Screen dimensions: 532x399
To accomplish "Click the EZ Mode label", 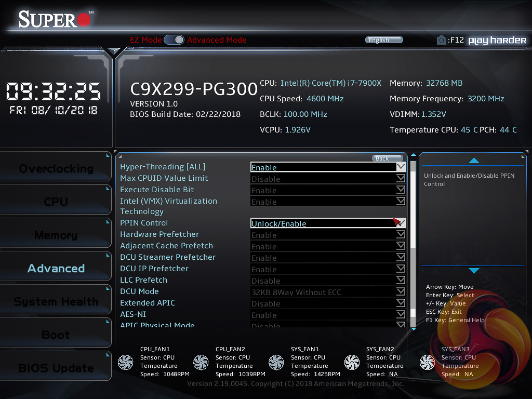I will click(x=146, y=39).
